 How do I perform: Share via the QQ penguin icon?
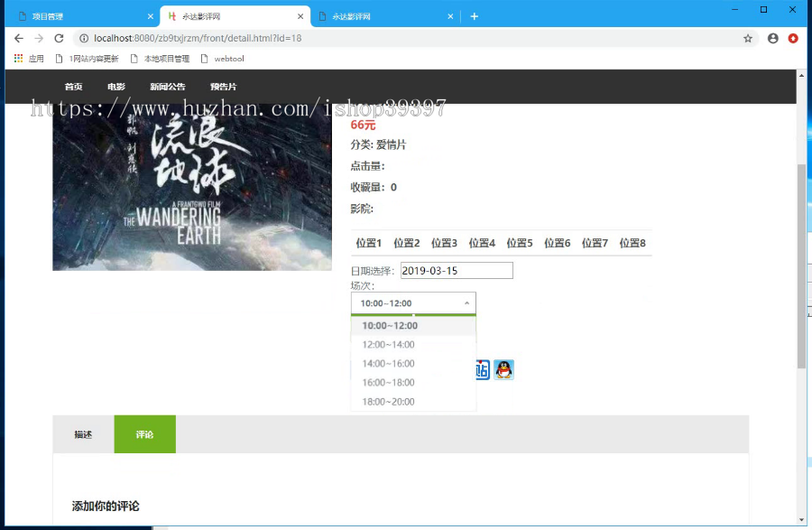[503, 369]
